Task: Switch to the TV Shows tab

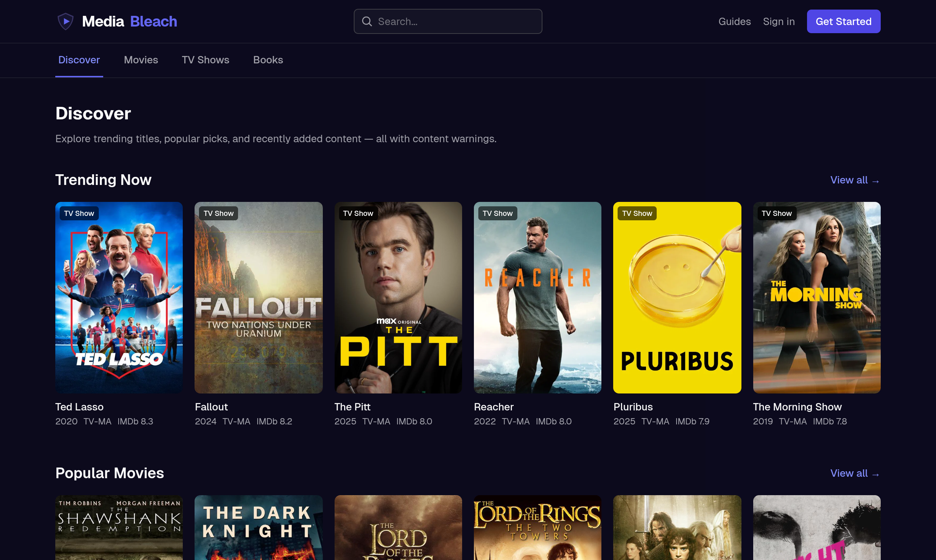Action: [x=205, y=60]
